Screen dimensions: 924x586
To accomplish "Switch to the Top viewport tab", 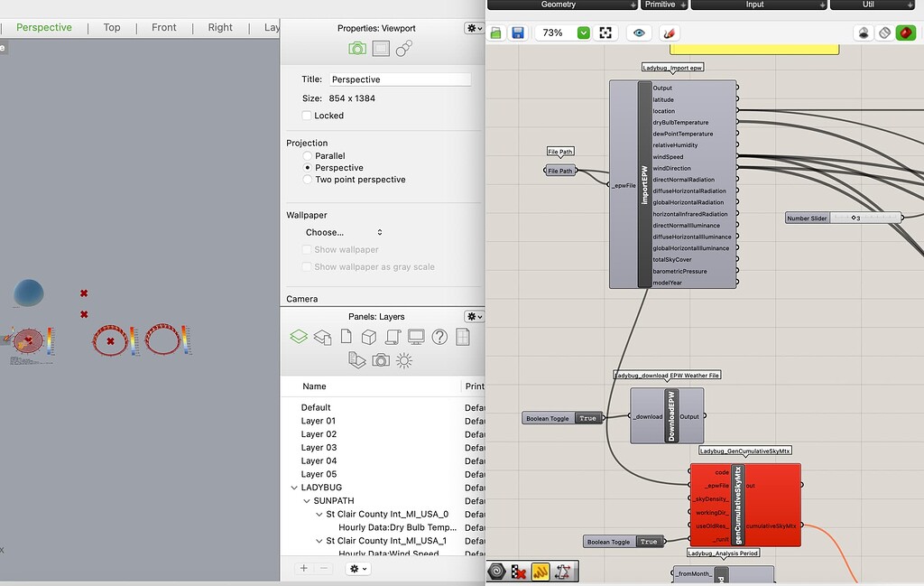I will (111, 28).
